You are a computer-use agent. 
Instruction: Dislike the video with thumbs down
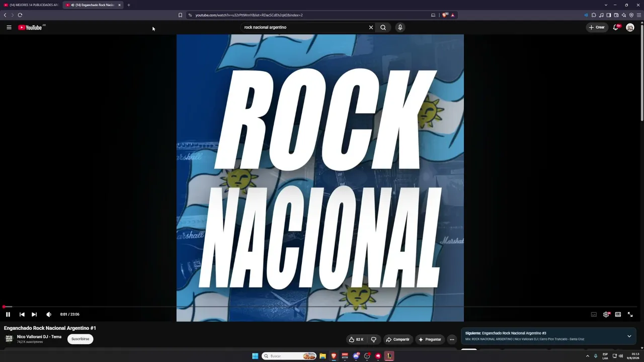click(373, 339)
